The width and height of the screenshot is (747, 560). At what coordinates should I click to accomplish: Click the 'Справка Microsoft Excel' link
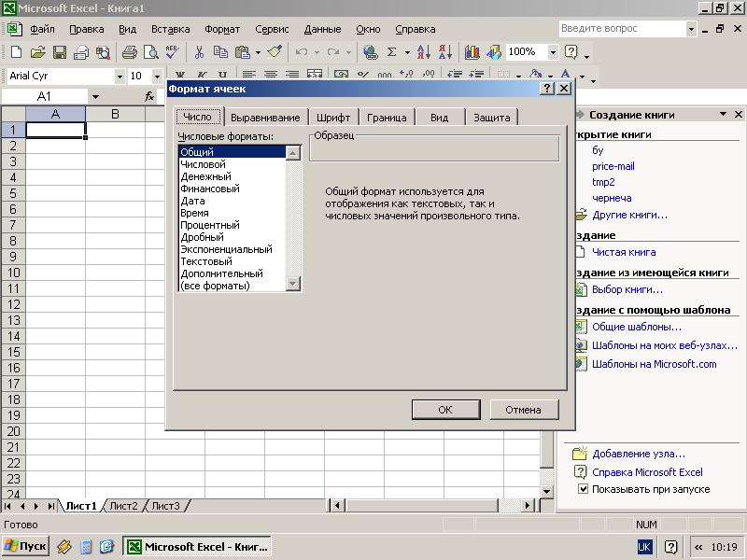coord(647,472)
